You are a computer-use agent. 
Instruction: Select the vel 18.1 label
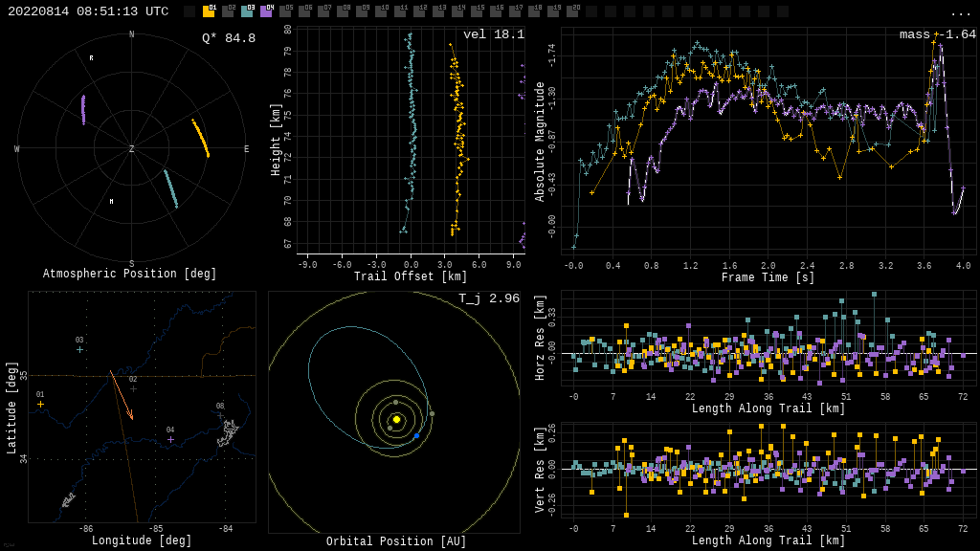[x=494, y=34]
